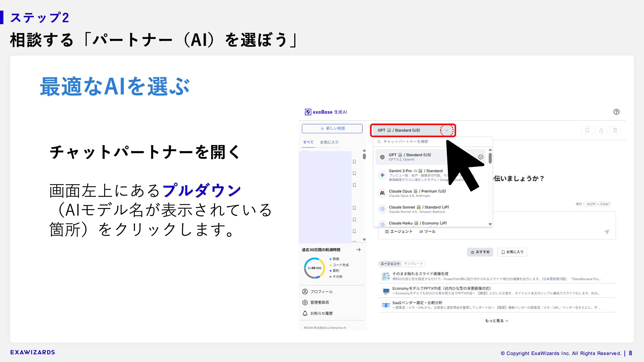Click the SaaSベンダー選定 agent icon

click(x=386, y=305)
